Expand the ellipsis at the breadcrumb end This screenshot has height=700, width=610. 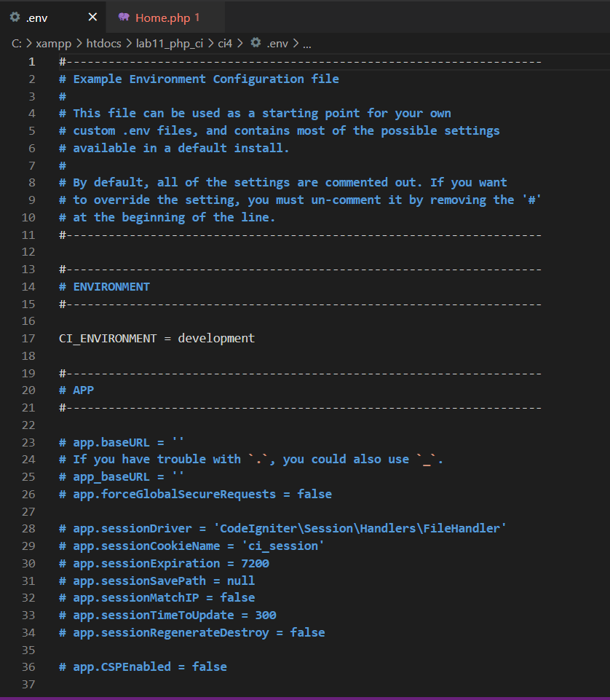306,43
